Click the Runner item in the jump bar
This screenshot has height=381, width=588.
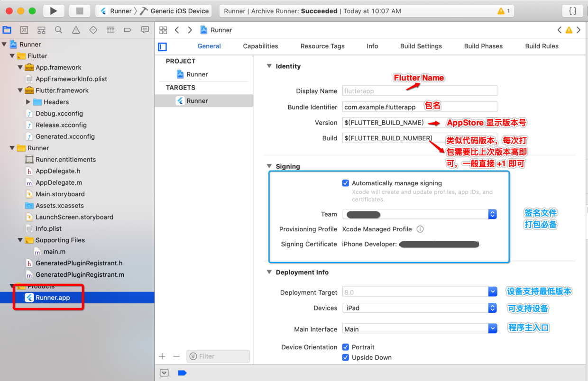216,30
